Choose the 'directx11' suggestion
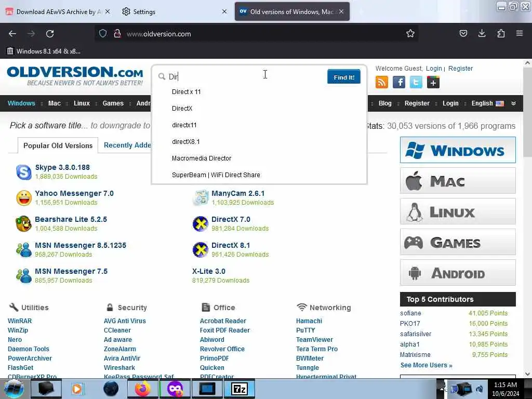This screenshot has height=399, width=532. (x=259, y=125)
